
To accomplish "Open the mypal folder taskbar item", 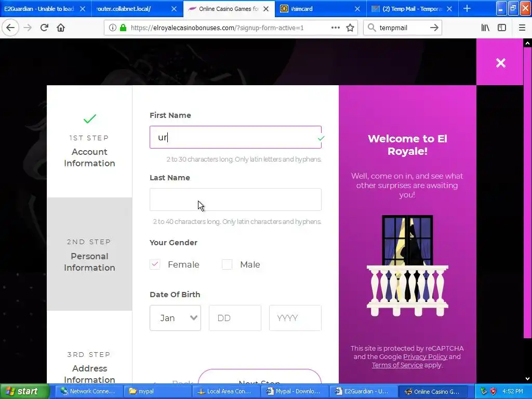I will coord(157,391).
